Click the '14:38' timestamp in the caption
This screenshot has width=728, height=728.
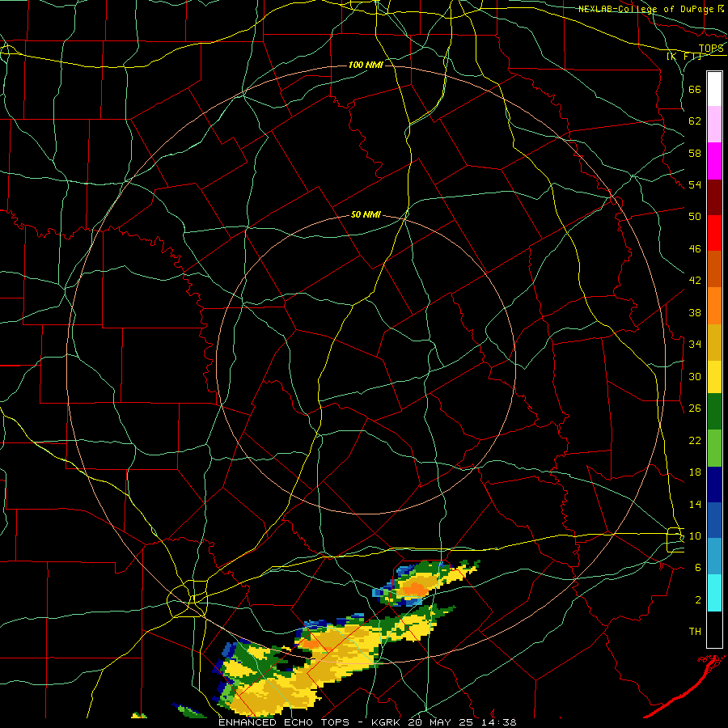tap(501, 722)
